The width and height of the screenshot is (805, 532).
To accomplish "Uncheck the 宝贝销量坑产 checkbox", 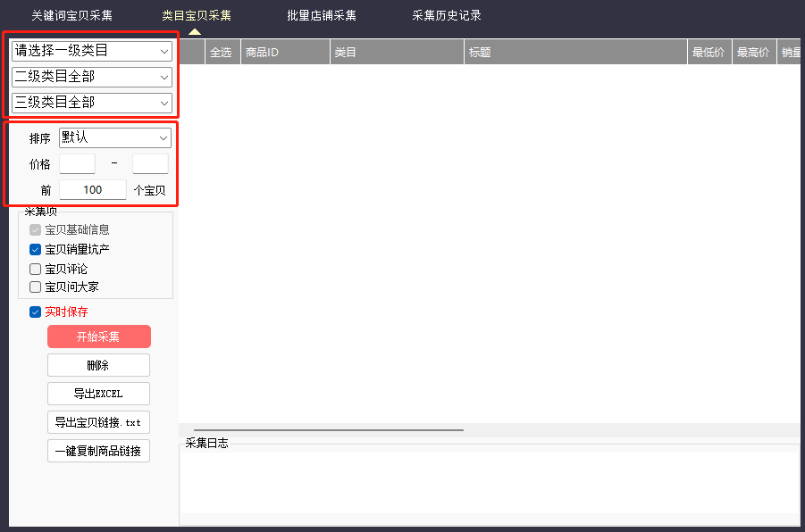I will pos(35,250).
